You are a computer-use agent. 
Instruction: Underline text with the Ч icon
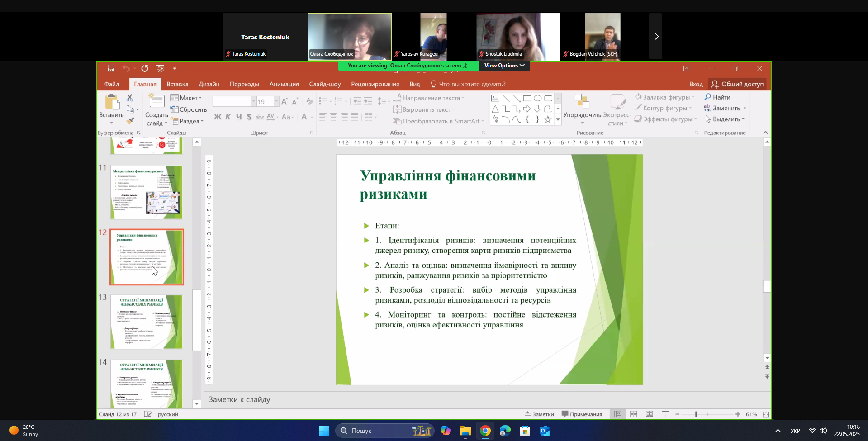[x=238, y=117]
